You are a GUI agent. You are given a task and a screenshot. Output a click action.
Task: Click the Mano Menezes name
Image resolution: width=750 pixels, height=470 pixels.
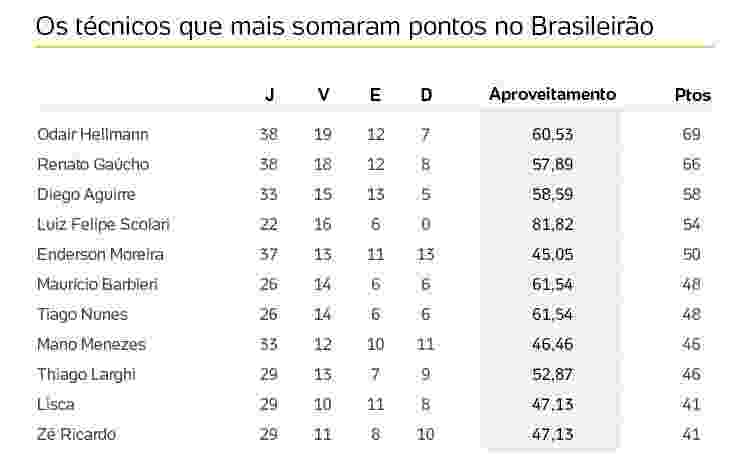point(91,344)
